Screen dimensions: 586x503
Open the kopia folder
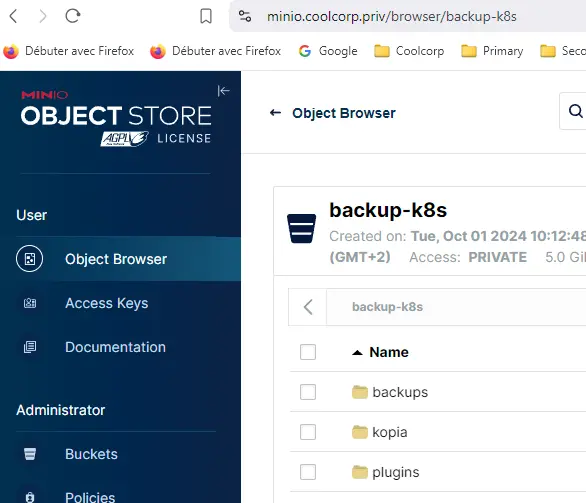click(x=390, y=432)
